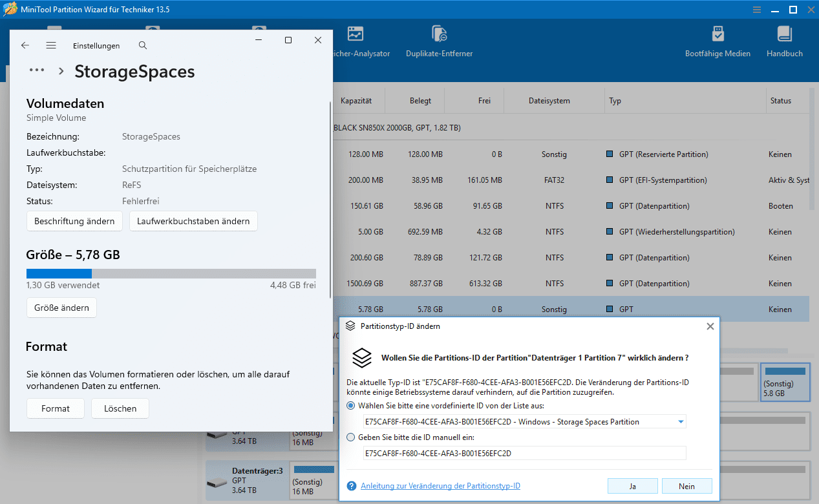
Task: Minimize the Einstellungen window
Action: coord(259,40)
